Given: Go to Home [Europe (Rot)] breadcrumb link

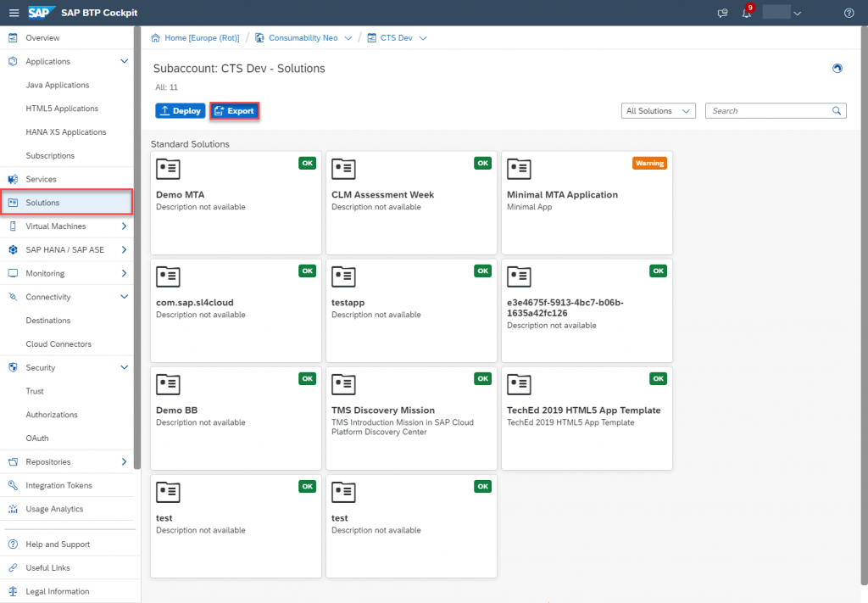Looking at the screenshot, I should pyautogui.click(x=202, y=38).
